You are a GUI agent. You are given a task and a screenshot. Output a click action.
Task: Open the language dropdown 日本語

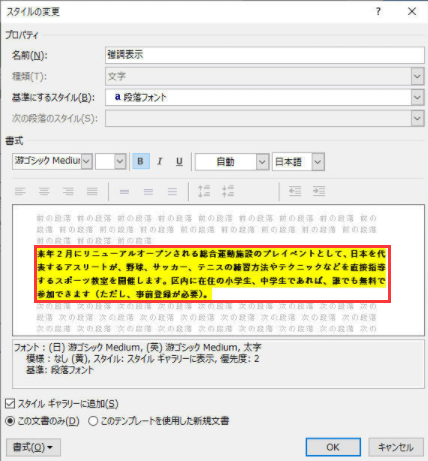pos(318,162)
